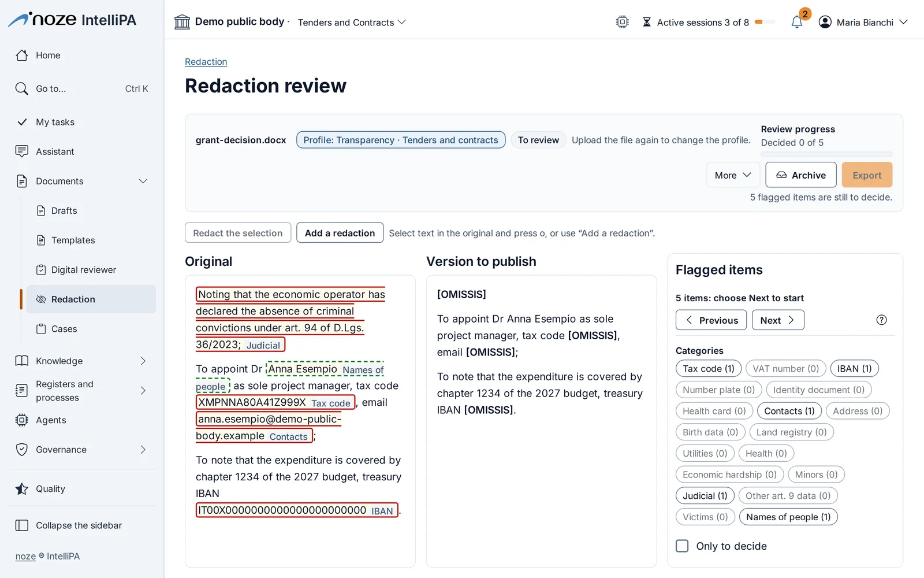Click the My tasks checkmark icon

pyautogui.click(x=22, y=122)
